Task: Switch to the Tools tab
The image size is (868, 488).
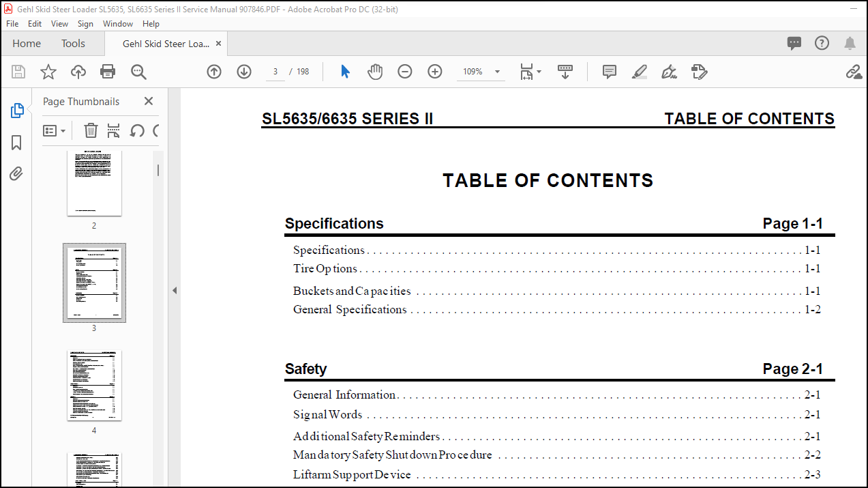Action: click(x=73, y=43)
